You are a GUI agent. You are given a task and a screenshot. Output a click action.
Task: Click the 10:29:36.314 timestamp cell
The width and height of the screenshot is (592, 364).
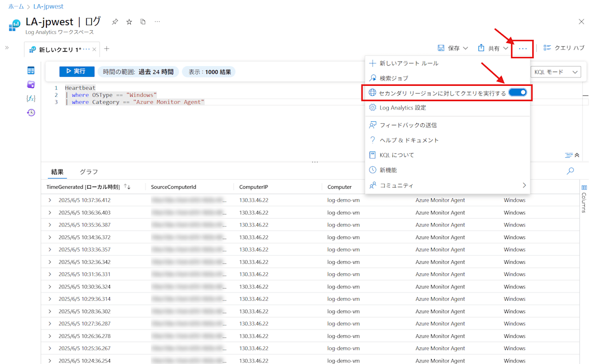pyautogui.click(x=84, y=299)
